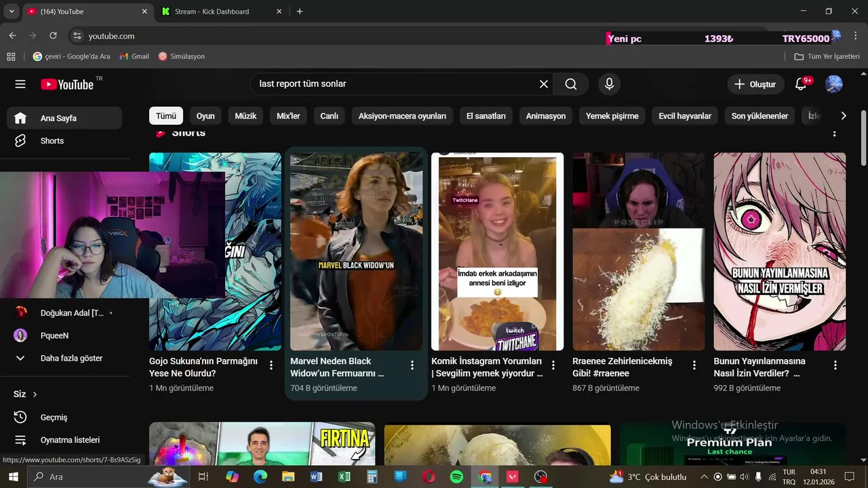Play the TwitchHane Instagram short thumbnail
868x488 pixels.
tap(497, 251)
